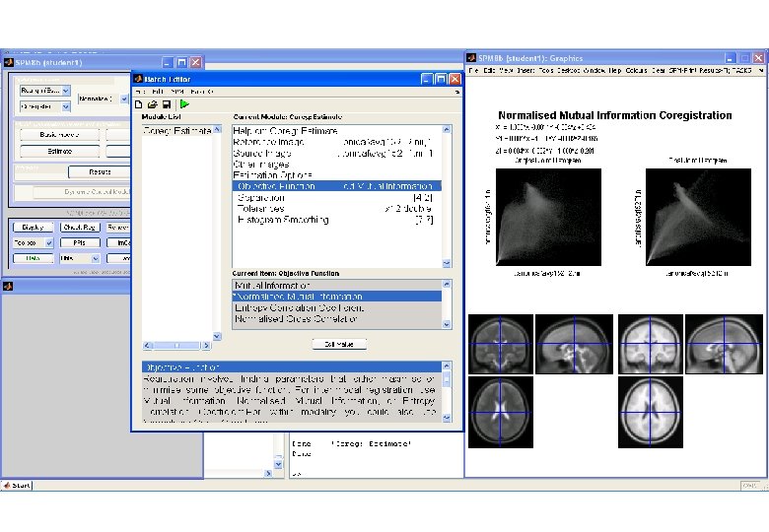This screenshot has height=532, width=769.
Task: Click the green Help button in SPM8b window
Action: (x=33, y=258)
